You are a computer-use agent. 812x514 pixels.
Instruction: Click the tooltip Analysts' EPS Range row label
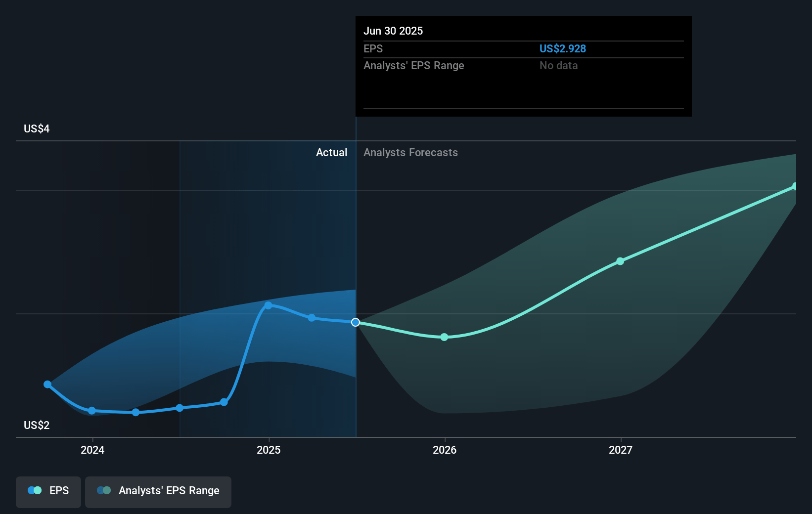coord(414,65)
